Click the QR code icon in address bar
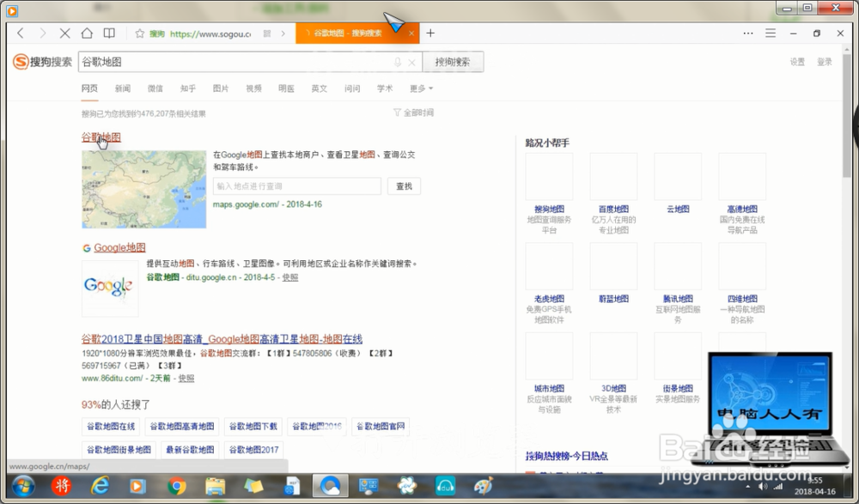 [267, 33]
